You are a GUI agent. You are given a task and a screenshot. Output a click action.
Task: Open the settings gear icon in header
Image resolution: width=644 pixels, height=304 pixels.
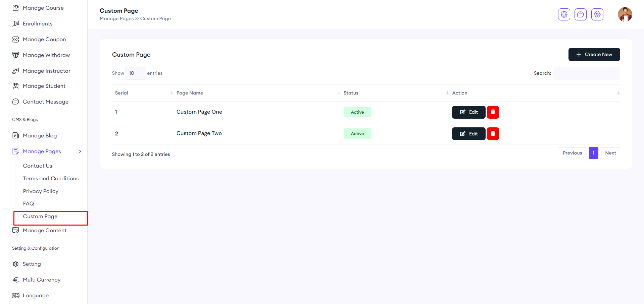[597, 14]
